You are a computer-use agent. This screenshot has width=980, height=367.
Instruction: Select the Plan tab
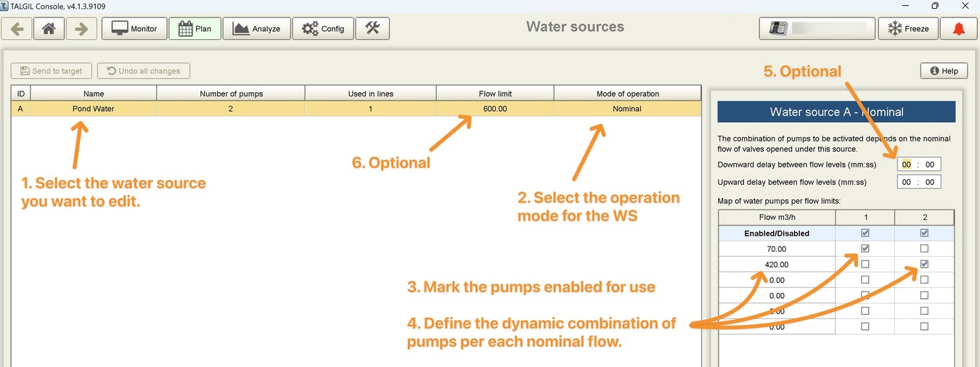coord(195,29)
